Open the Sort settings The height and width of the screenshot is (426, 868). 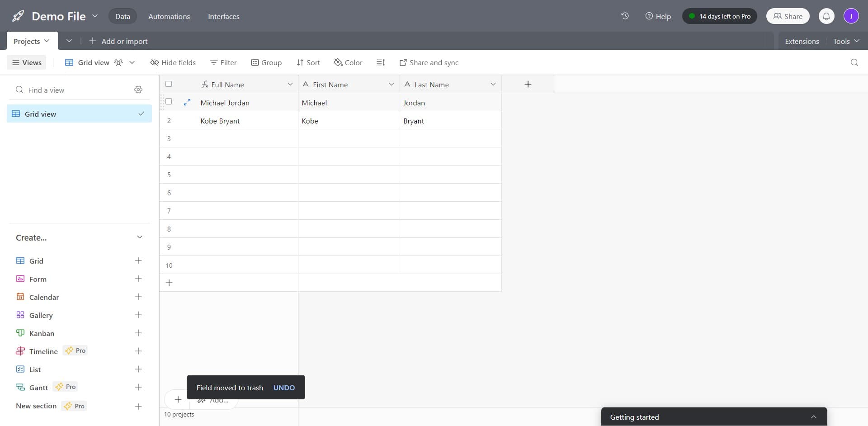click(308, 62)
